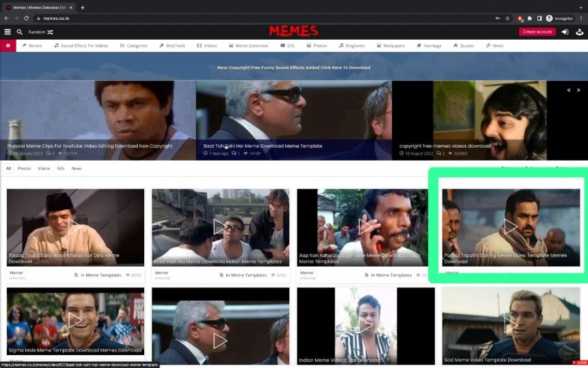Open the Gifs menu item

coord(288,45)
